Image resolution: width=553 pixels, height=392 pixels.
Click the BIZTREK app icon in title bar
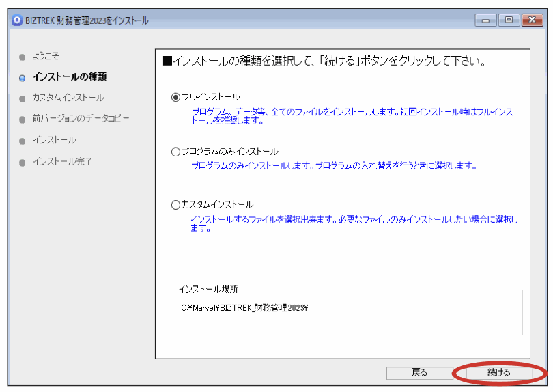(17, 20)
